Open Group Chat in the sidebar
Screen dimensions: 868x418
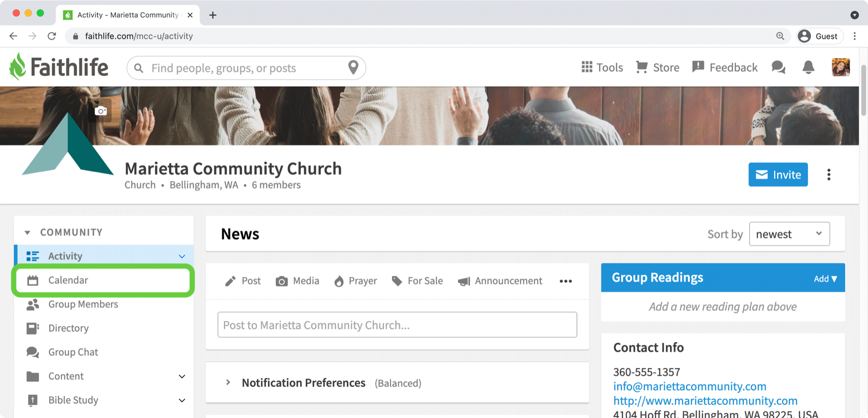pyautogui.click(x=104, y=352)
